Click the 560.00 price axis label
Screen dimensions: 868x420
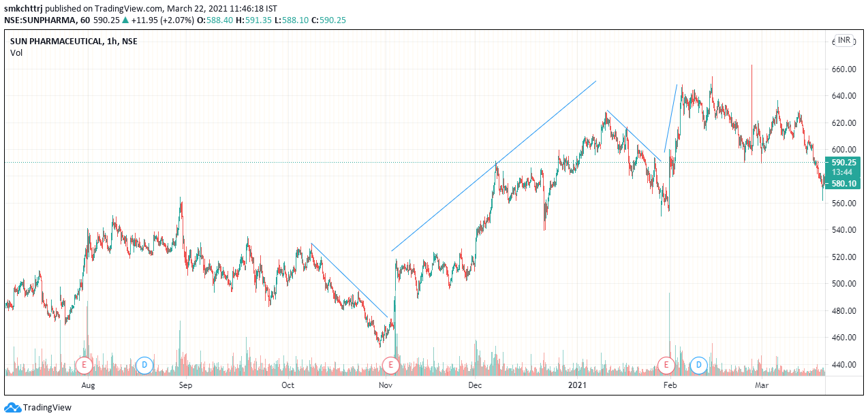tap(843, 204)
